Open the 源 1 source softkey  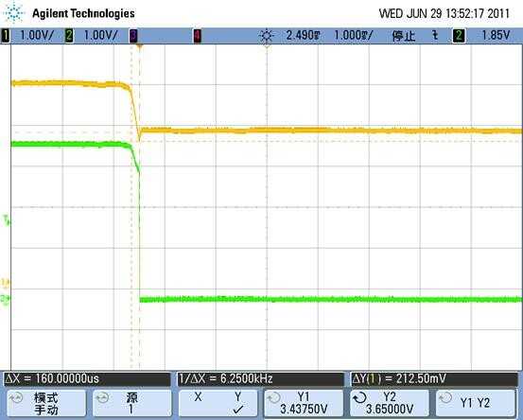131,403
